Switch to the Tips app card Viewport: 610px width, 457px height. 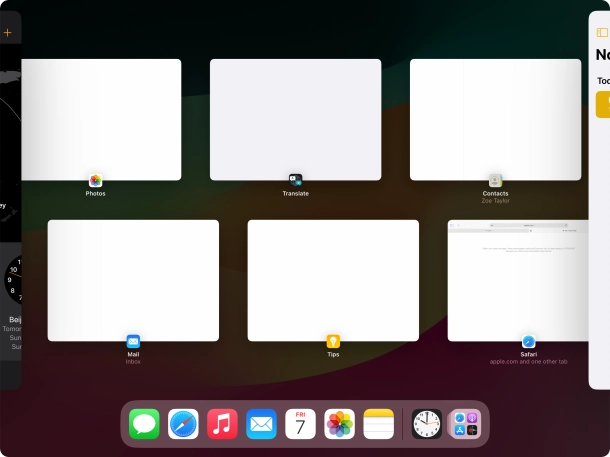(x=333, y=280)
